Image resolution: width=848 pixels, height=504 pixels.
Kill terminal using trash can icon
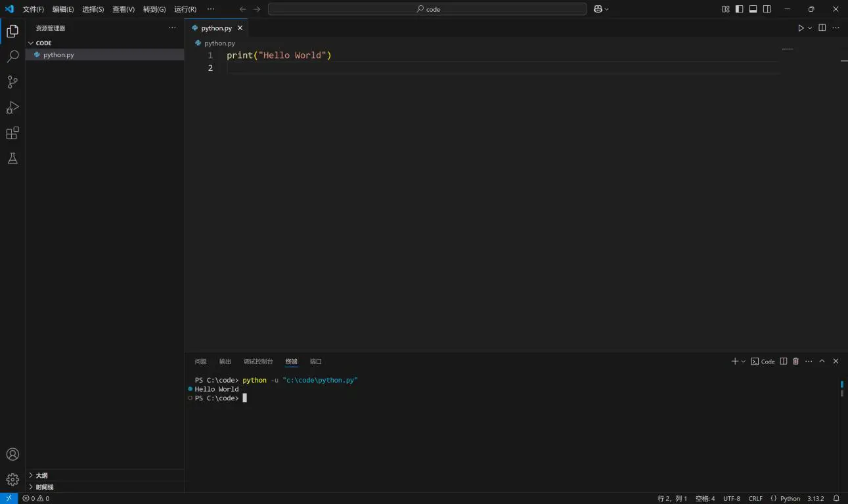coord(795,362)
